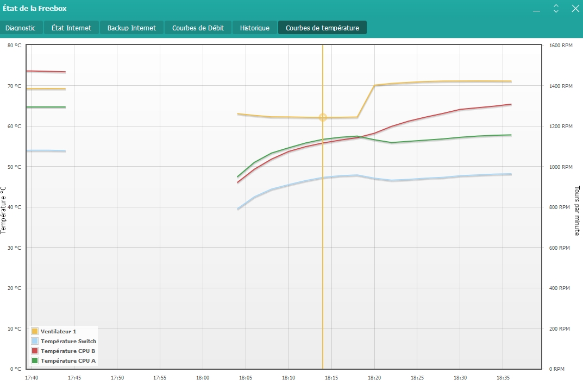Click the Courbes de température tab
This screenshot has width=583, height=392.
(x=322, y=28)
